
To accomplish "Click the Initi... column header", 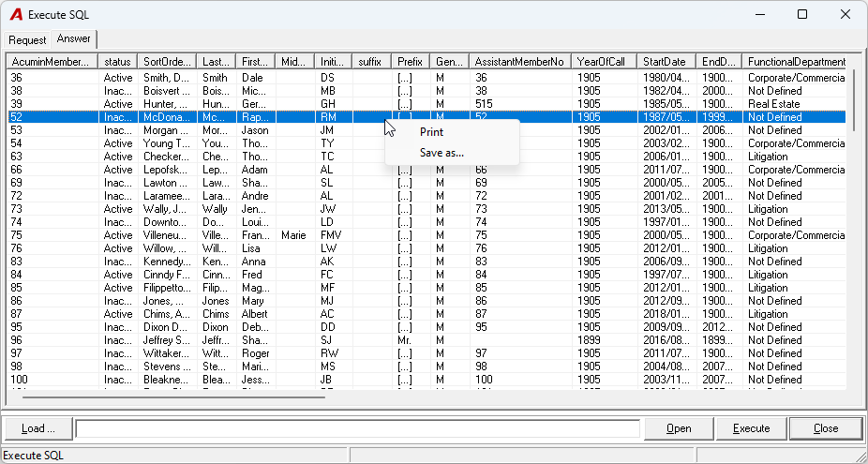I will pos(334,62).
